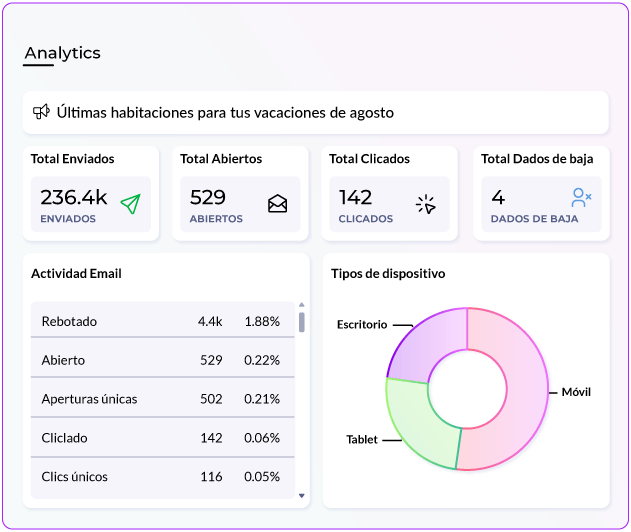Screen dimensions: 631x532
Task: Click the cursor click Clicados icon
Action: pos(426,204)
